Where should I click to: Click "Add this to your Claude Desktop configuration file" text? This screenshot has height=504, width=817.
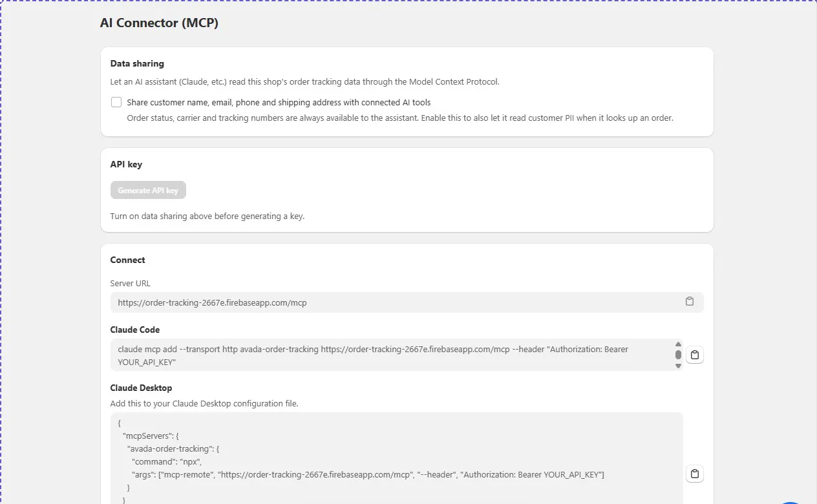(204, 403)
